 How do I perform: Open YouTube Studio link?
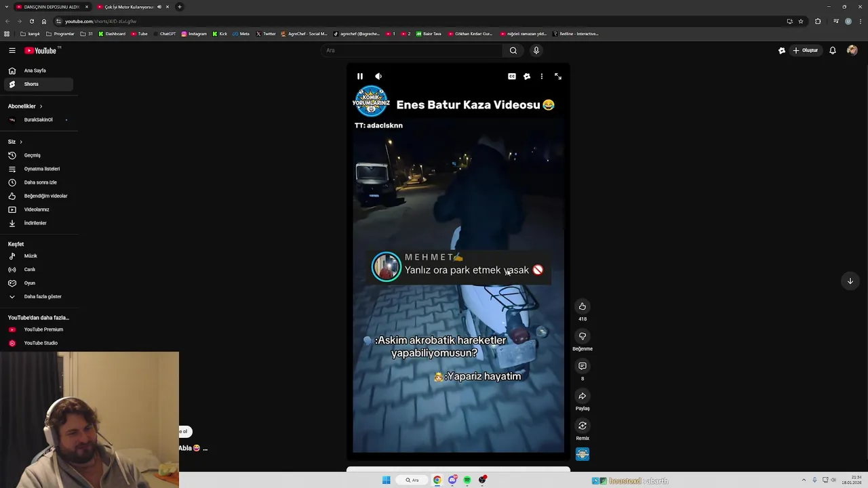(x=39, y=343)
